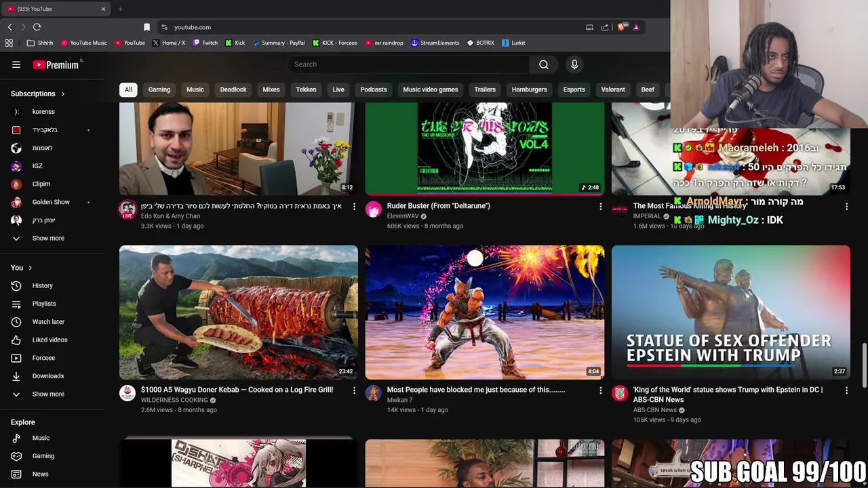Reload the page in the browser
Image resolution: width=868 pixels, height=488 pixels.
(37, 27)
